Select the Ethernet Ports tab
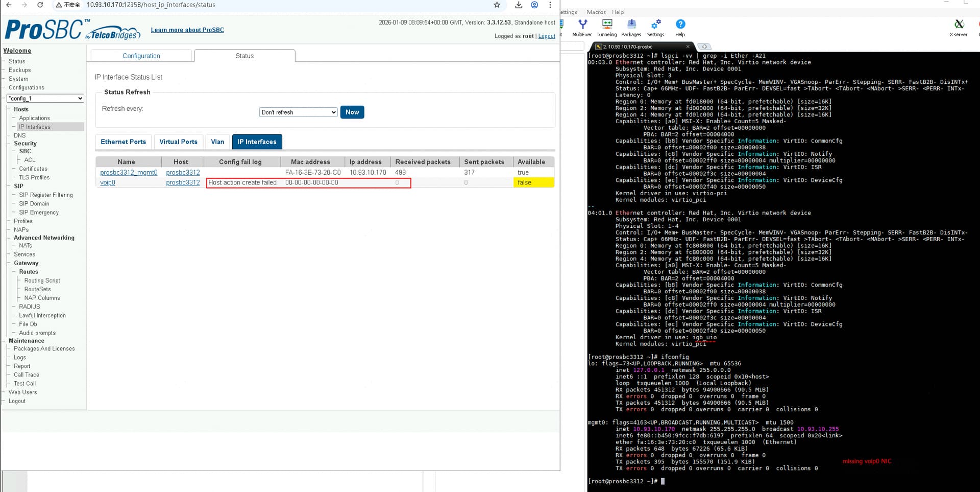The width and height of the screenshot is (980, 492). point(123,142)
